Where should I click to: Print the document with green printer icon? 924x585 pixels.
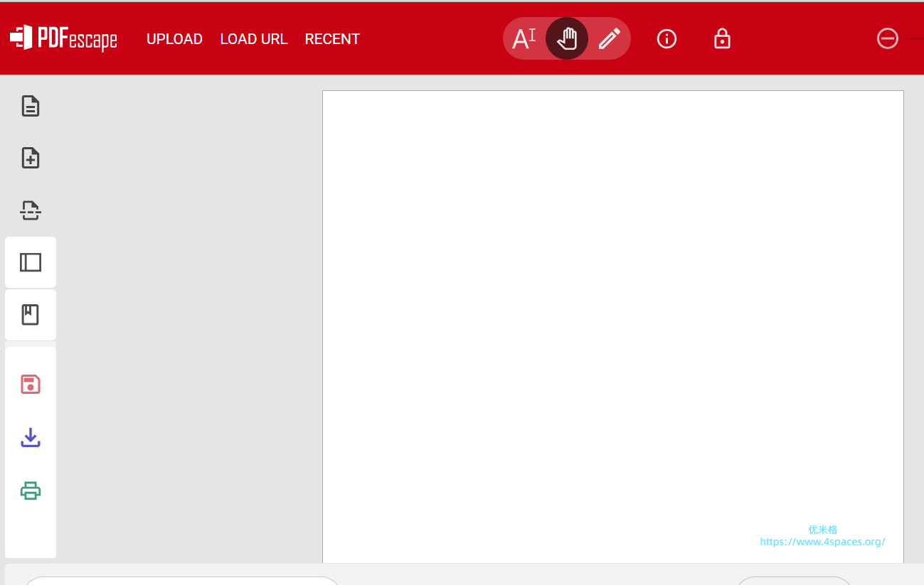[x=31, y=490]
